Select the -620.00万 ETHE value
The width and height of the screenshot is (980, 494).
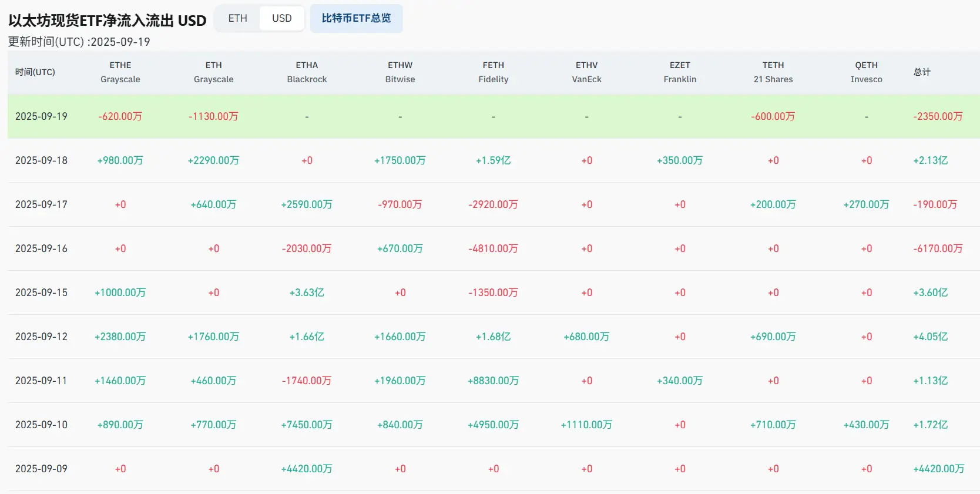pos(120,116)
